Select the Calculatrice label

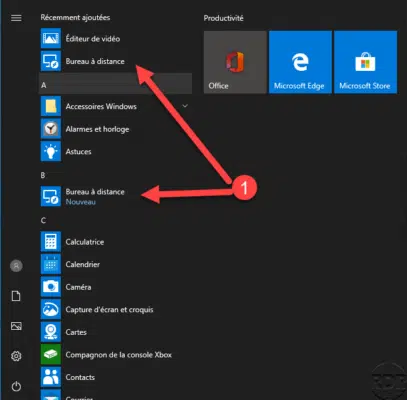(85, 242)
